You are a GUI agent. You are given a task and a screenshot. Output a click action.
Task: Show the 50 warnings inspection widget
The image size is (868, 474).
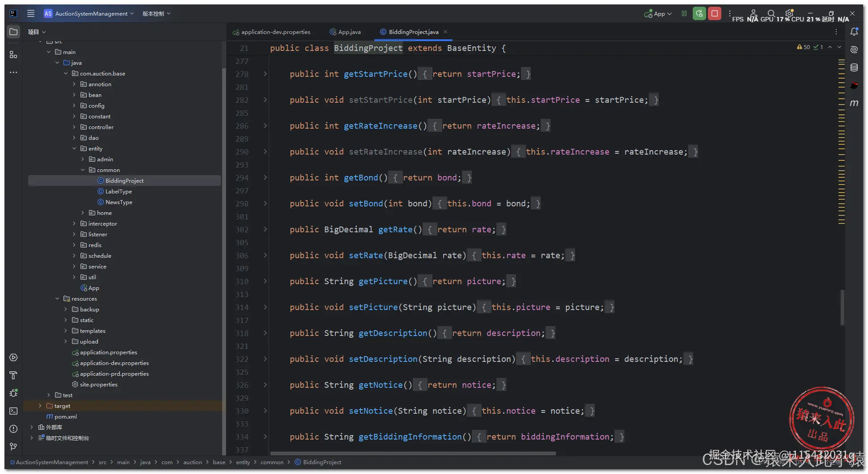[x=804, y=47]
